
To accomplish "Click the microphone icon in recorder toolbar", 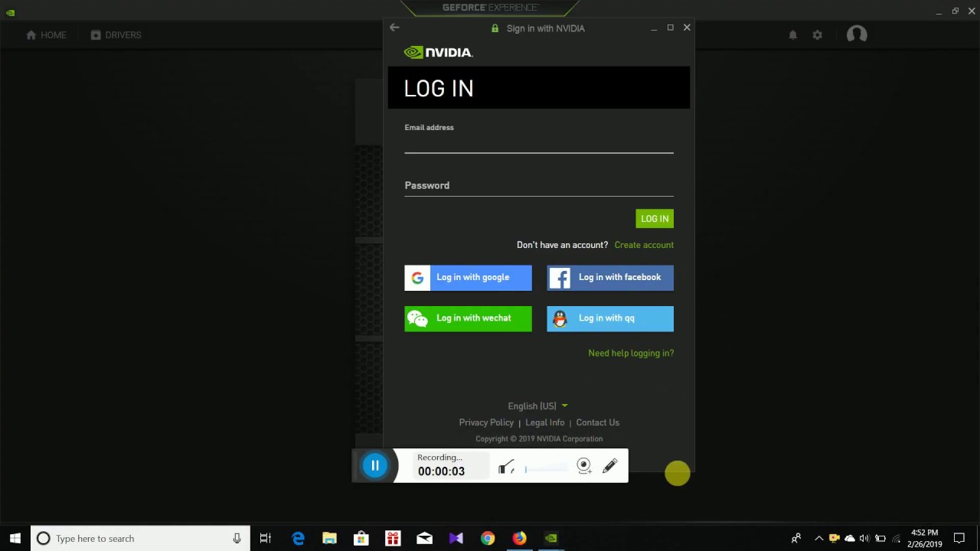I will click(506, 467).
